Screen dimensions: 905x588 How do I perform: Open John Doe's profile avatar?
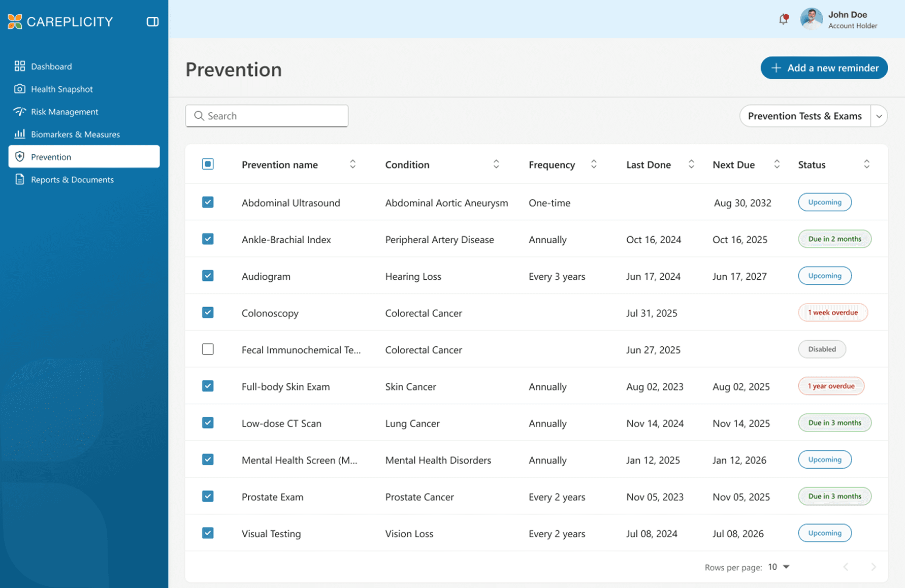(x=811, y=19)
